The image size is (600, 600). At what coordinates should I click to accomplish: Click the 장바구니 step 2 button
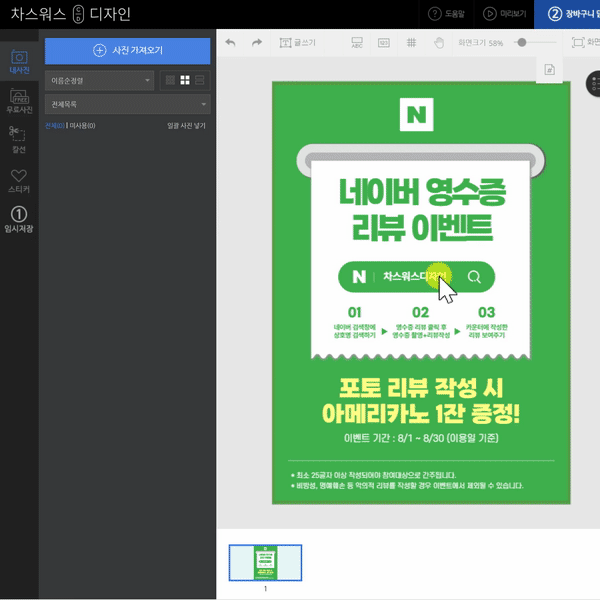click(567, 14)
